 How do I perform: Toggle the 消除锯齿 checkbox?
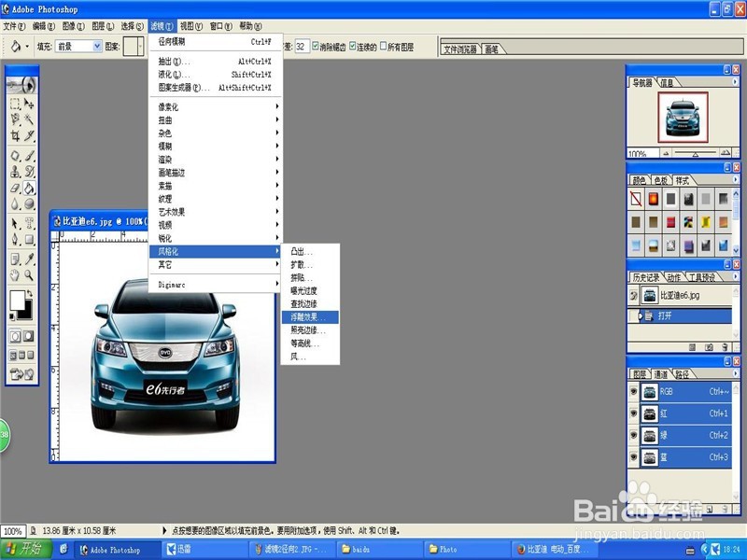pyautogui.click(x=315, y=46)
